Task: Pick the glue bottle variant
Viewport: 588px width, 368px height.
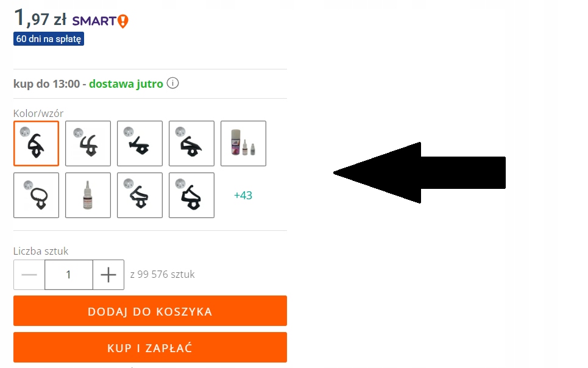Action: click(x=88, y=195)
